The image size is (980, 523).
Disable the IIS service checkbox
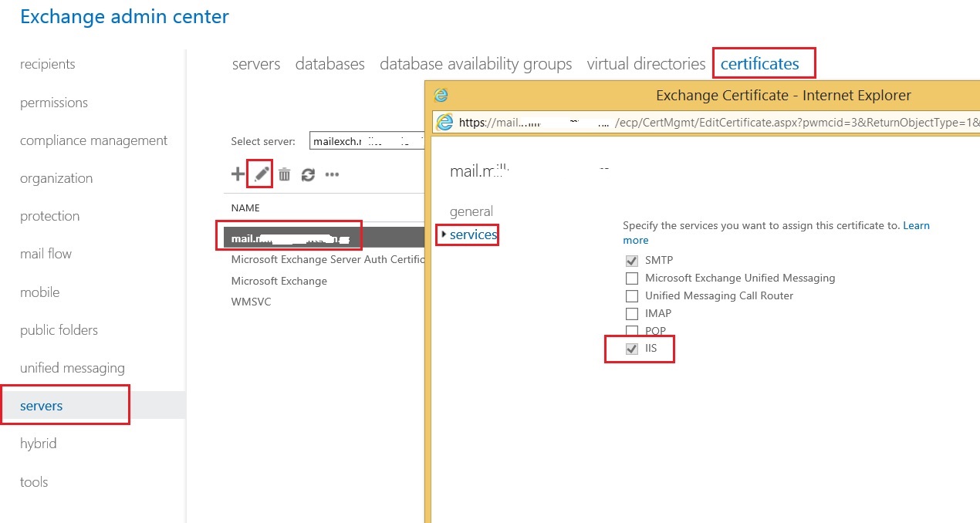[x=632, y=349]
